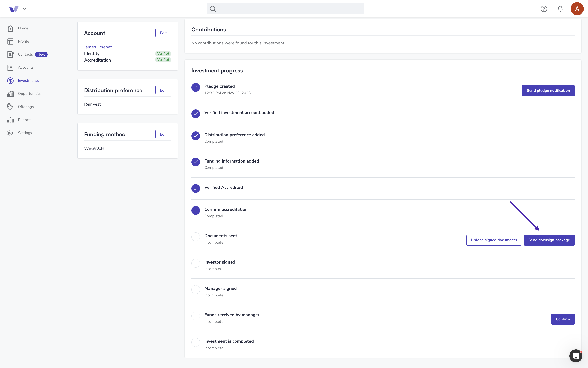Edit the Distribution preference card
Image resolution: width=588 pixels, height=368 pixels.
pos(163,90)
